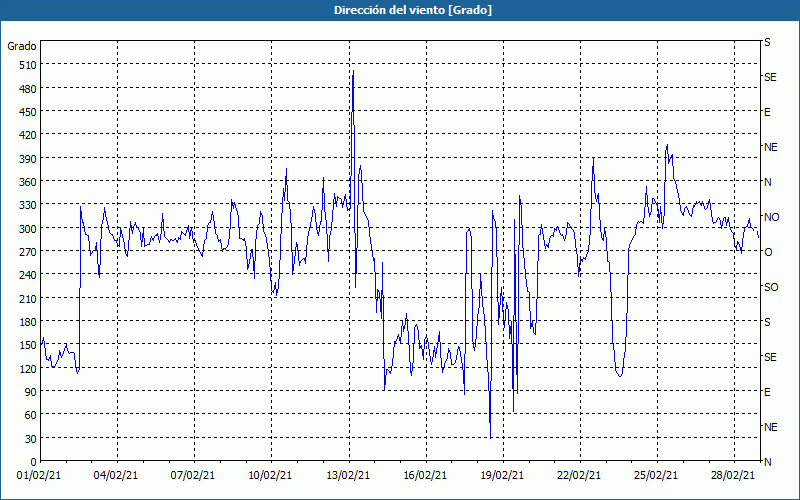Click the 'Grado' unit label on the left axis
Viewport: 800px width, 500px height.
[22, 46]
